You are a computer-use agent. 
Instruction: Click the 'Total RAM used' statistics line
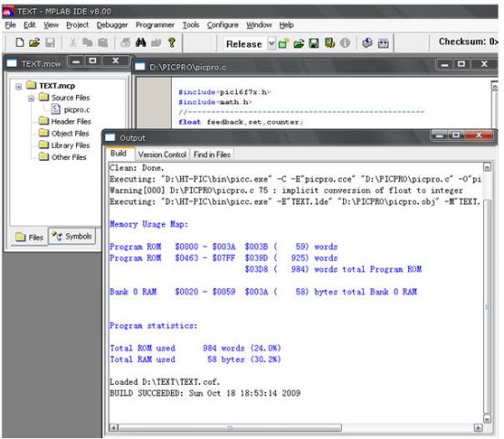tap(196, 359)
